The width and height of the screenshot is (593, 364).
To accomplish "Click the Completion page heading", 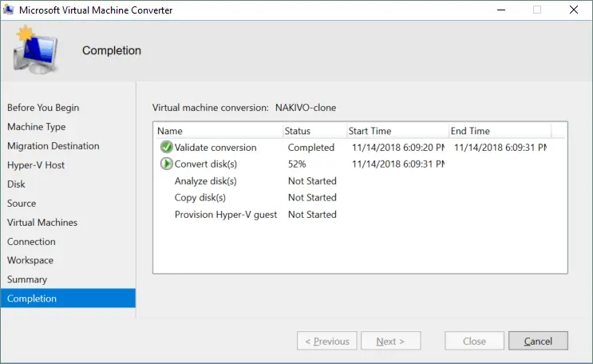I will tap(112, 50).
